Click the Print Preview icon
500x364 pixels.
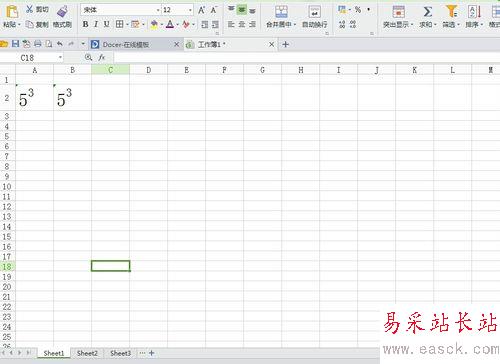[49, 44]
